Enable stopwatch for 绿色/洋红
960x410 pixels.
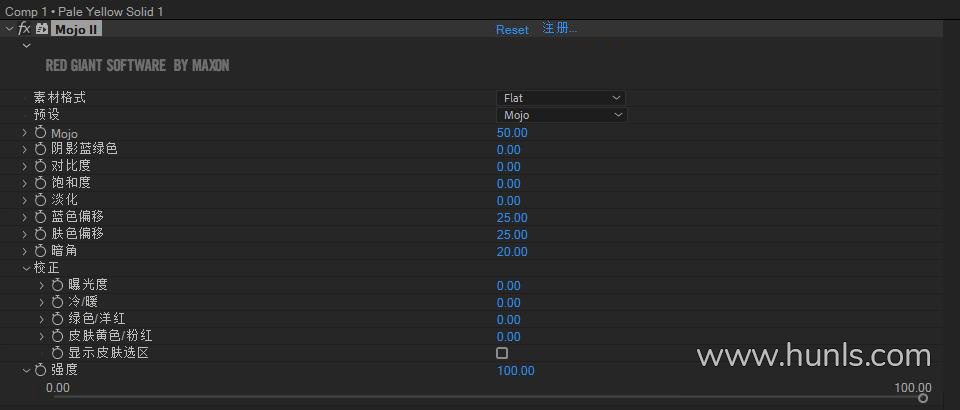[x=58, y=319]
